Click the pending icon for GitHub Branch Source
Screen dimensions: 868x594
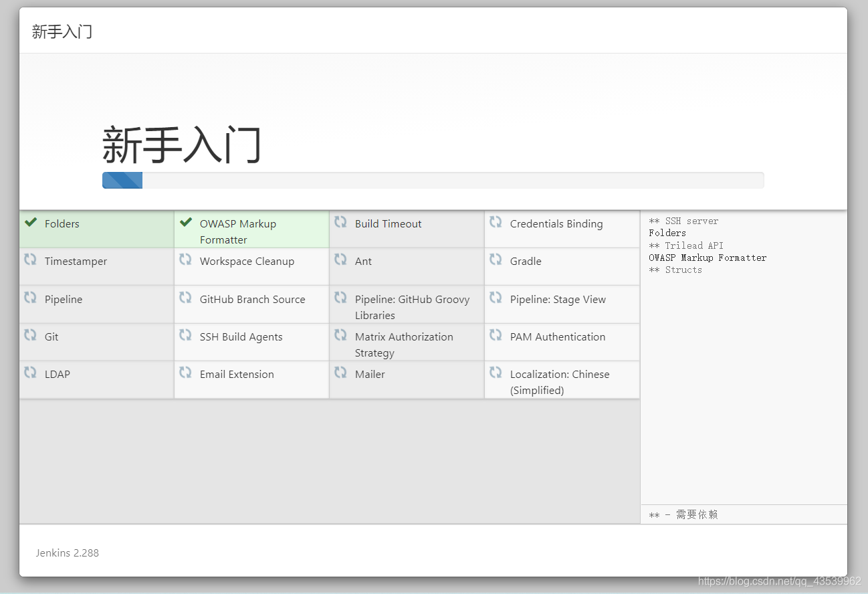[x=185, y=298]
